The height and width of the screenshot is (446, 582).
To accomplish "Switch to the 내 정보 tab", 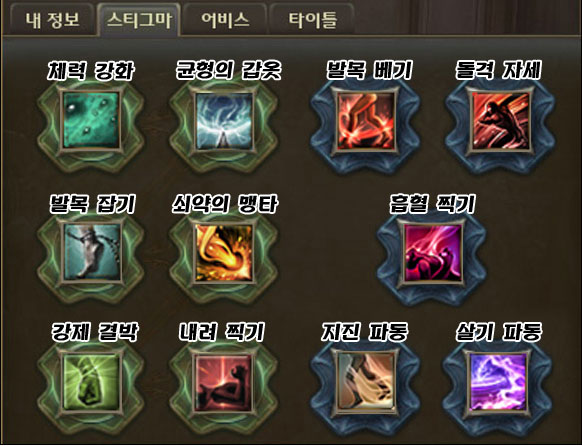I will point(52,20).
